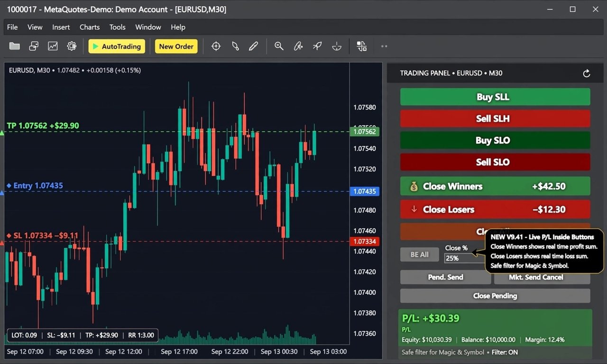
Task: Click the Sell SLO button
Action: pyautogui.click(x=495, y=162)
